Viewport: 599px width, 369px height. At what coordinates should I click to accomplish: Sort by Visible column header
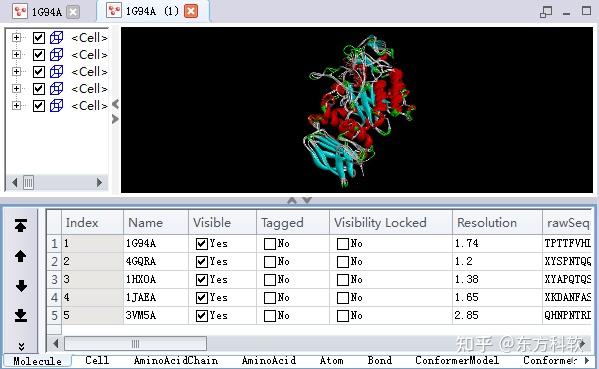(222, 222)
